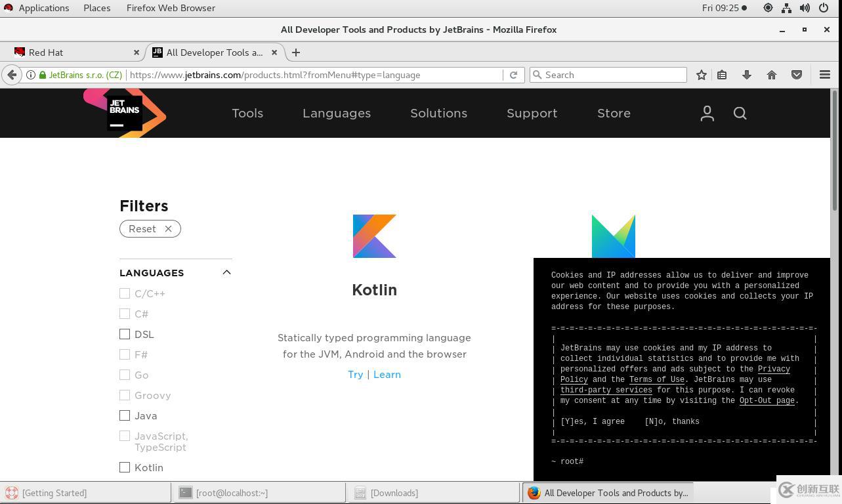The height and width of the screenshot is (504, 842).
Task: Accept cookies with [Y]es, I agree
Action: point(593,421)
